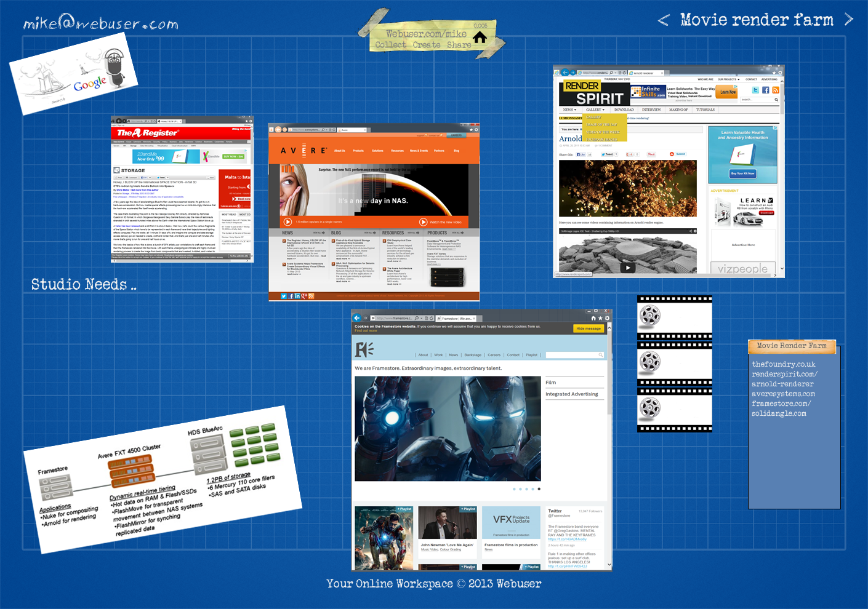Click The Register logo
This screenshot has width=868, height=609.
coord(148,133)
